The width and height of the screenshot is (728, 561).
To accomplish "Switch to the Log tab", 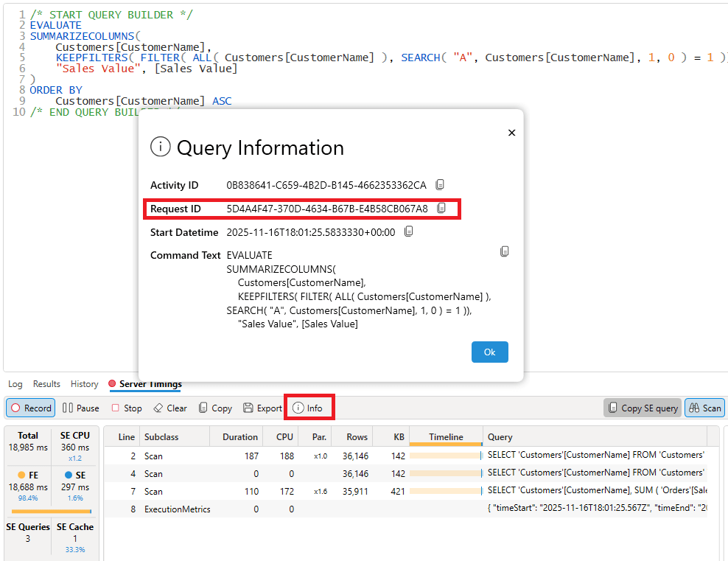I will tap(15, 384).
